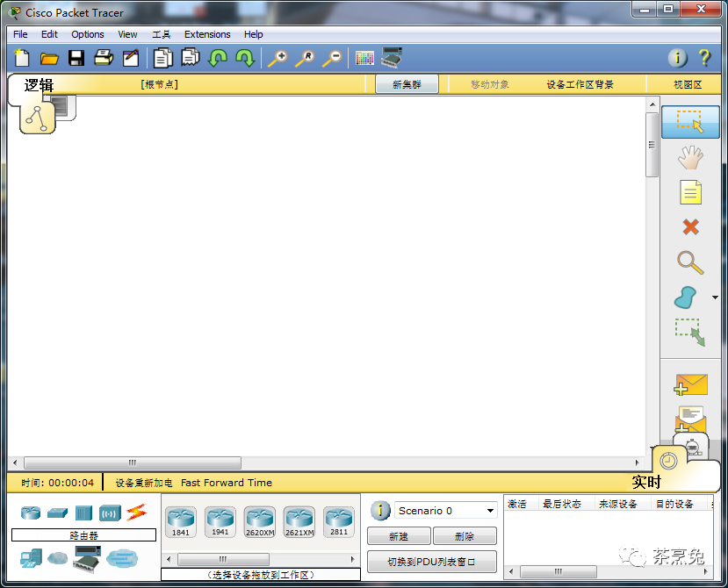The width and height of the screenshot is (728, 588).
Task: Show network information via the i icon
Action: coord(677,58)
